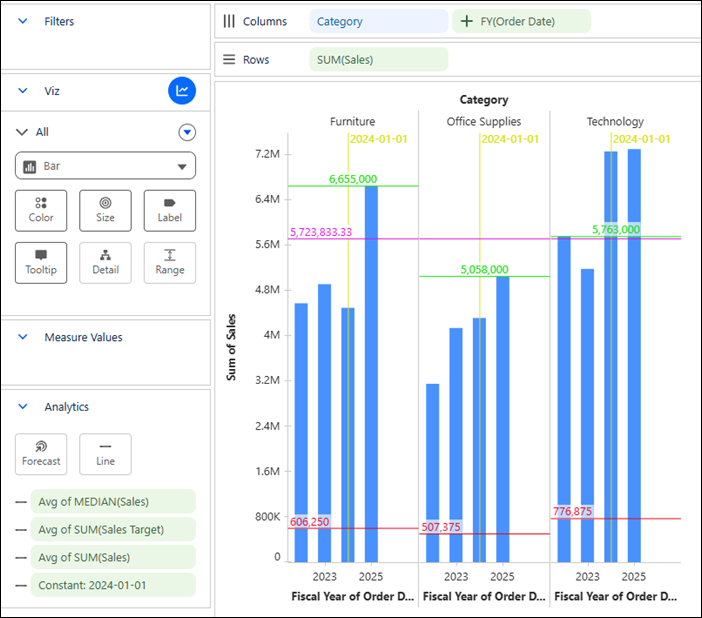702x618 pixels.
Task: Add a reference Line from Analytics
Action: click(105, 454)
